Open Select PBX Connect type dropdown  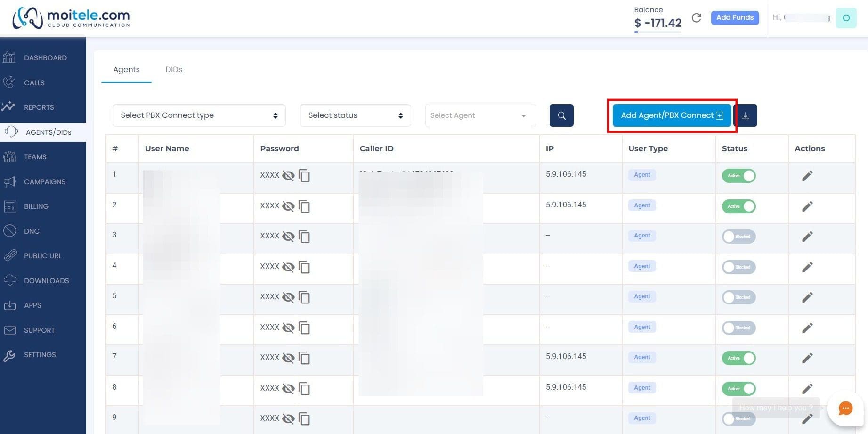(x=199, y=115)
